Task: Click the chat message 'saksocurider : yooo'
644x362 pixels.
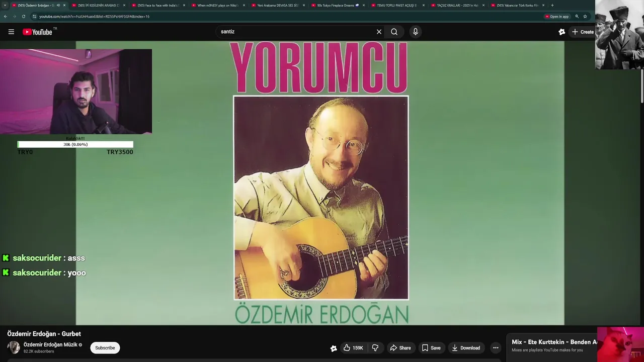Action: [44, 273]
